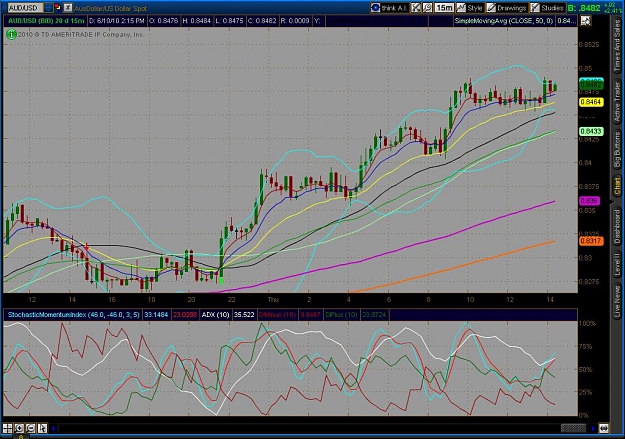Click the orange 0.8317 price label
The image size is (625, 439).
[x=591, y=241]
